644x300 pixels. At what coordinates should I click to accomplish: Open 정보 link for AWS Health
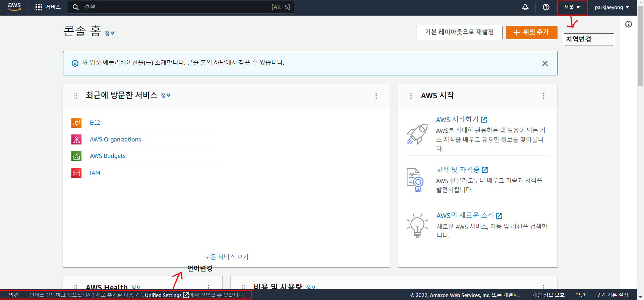pyautogui.click(x=136, y=287)
